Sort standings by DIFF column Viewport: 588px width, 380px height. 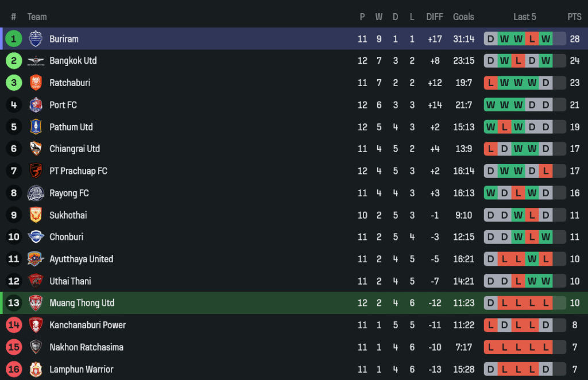pos(435,17)
